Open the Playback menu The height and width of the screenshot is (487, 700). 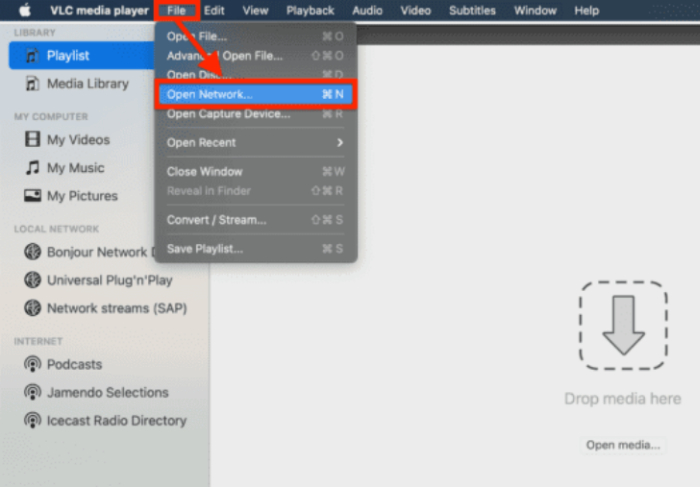(310, 10)
